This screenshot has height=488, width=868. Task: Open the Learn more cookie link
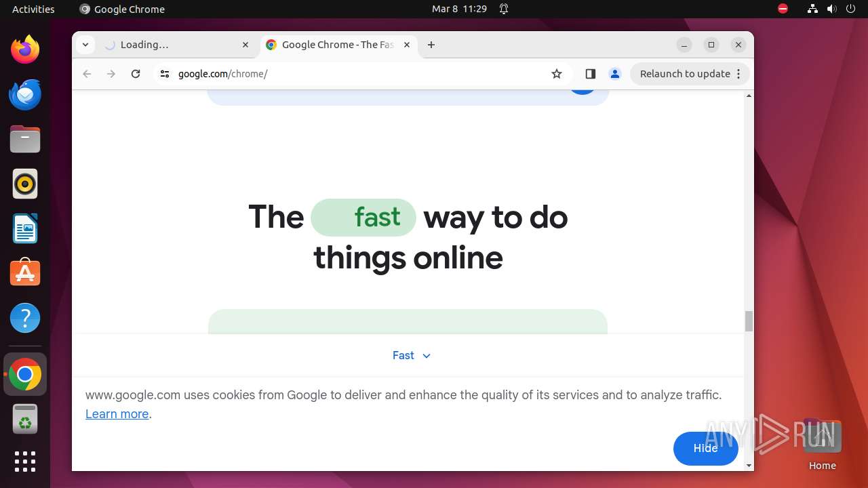coord(117,414)
